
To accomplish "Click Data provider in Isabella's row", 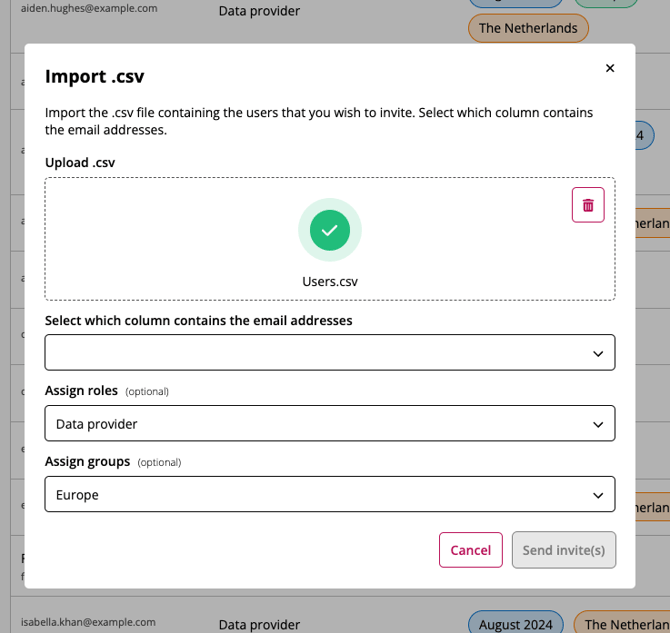I will pos(259,624).
